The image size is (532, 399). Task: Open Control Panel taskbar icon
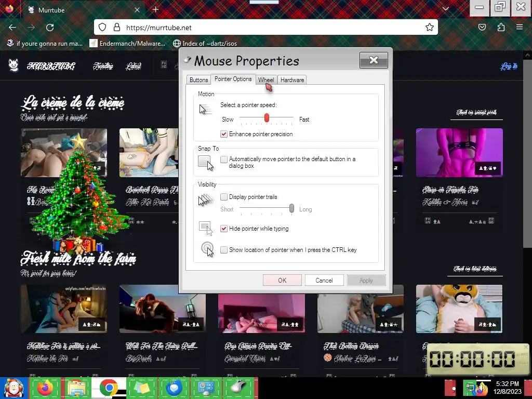point(206,388)
